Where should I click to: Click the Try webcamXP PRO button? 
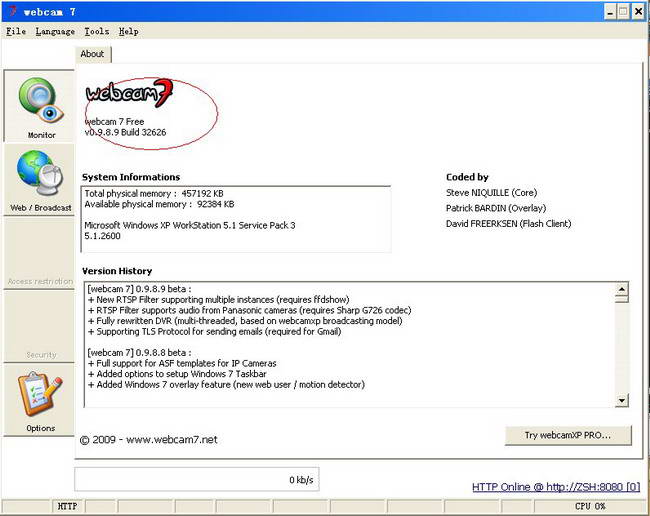568,435
